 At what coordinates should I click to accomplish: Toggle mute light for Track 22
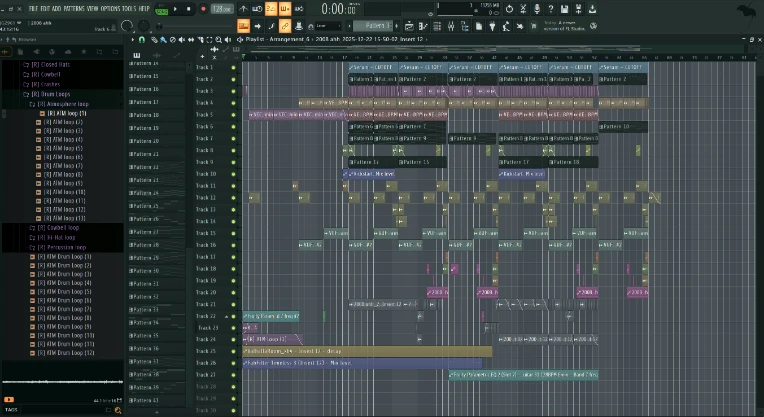point(233,316)
